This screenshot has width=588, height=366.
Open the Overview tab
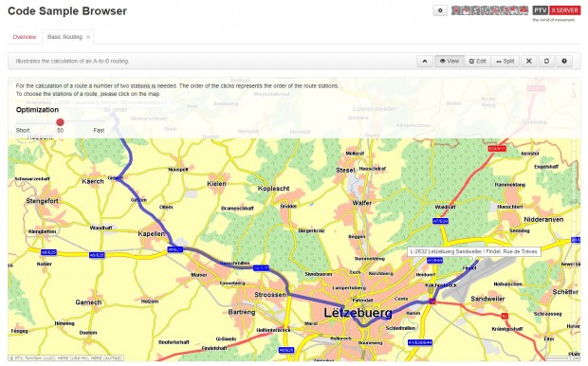(x=25, y=37)
